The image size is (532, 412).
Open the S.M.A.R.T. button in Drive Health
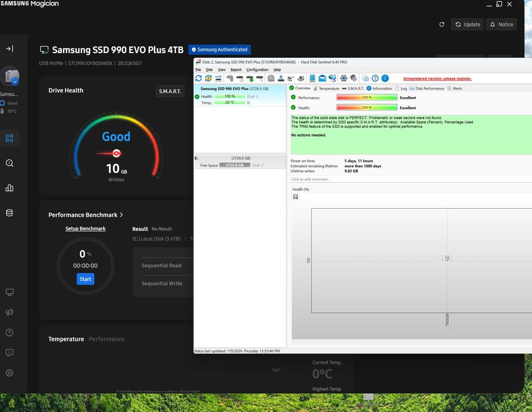pos(170,91)
